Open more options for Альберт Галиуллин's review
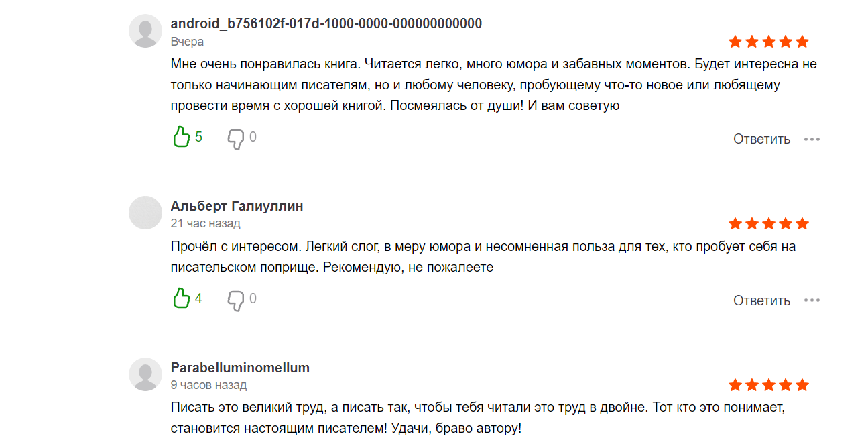The width and height of the screenshot is (868, 438). point(812,300)
